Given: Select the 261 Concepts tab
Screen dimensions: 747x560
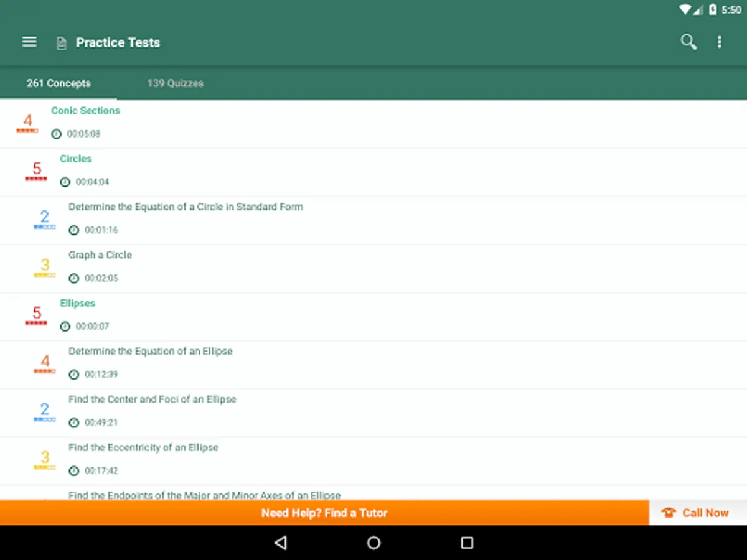Looking at the screenshot, I should [59, 83].
